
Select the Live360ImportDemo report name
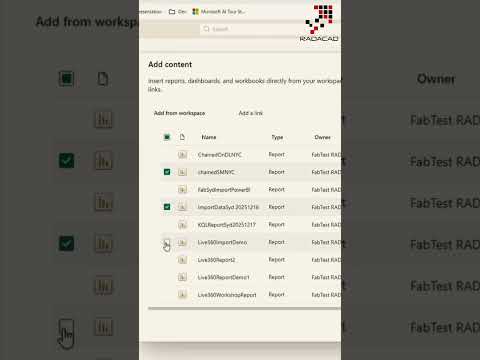tap(222, 242)
